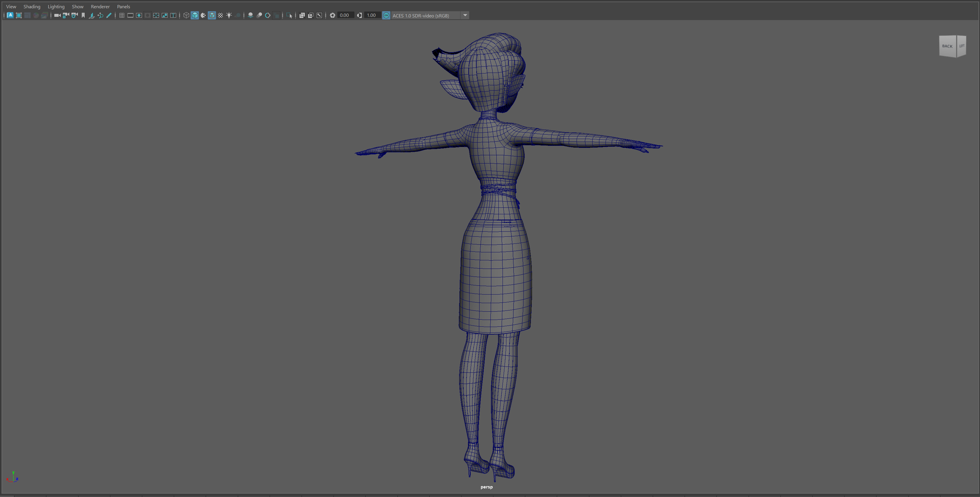
Task: Click the Exposure value field 0.00
Action: tap(346, 15)
